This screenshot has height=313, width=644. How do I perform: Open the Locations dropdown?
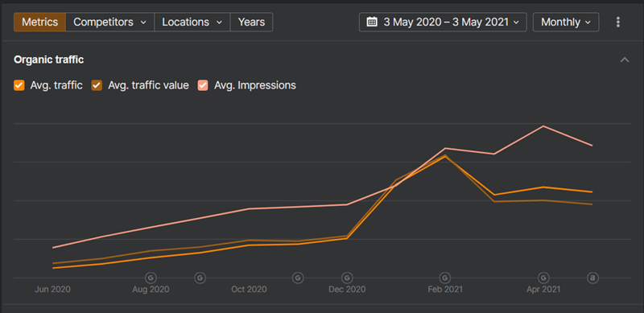(x=192, y=23)
